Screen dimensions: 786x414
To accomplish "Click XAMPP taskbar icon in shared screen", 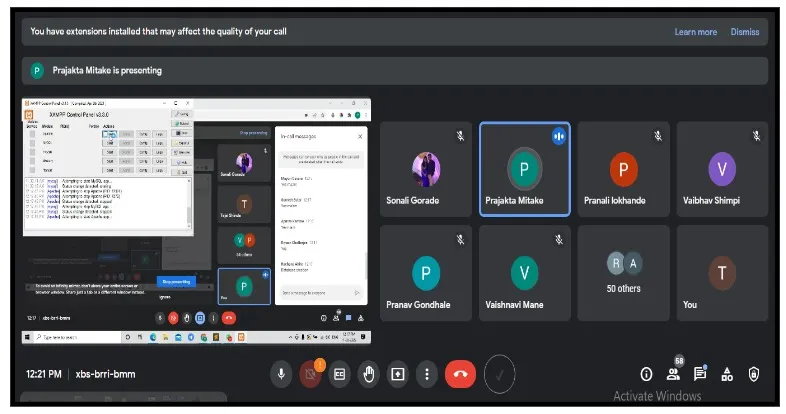I will [x=242, y=337].
